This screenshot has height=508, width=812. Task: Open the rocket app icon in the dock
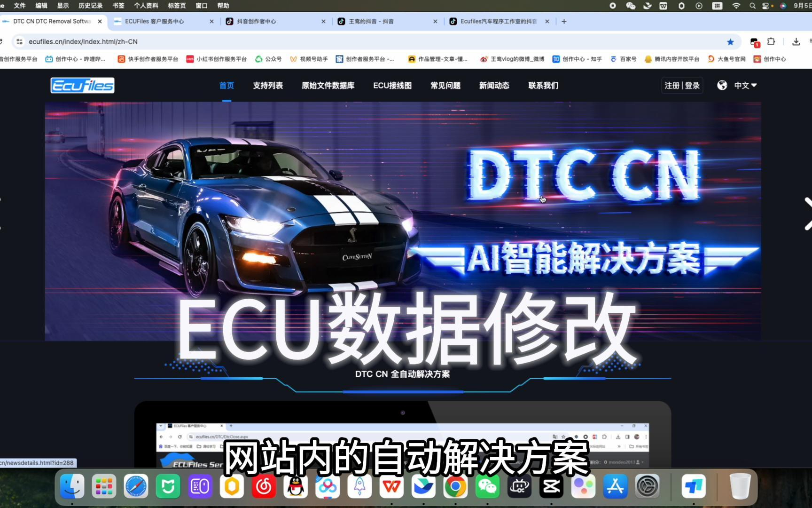pos(359,486)
